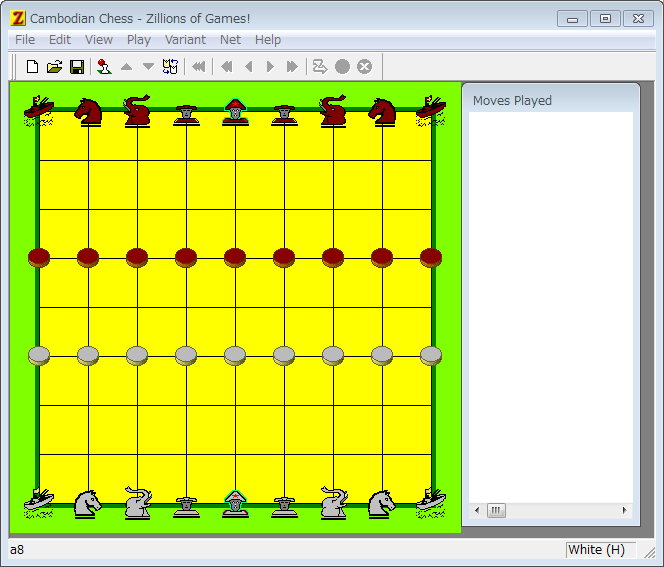
Task: Click the White (H) status indicator
Action: click(600, 550)
